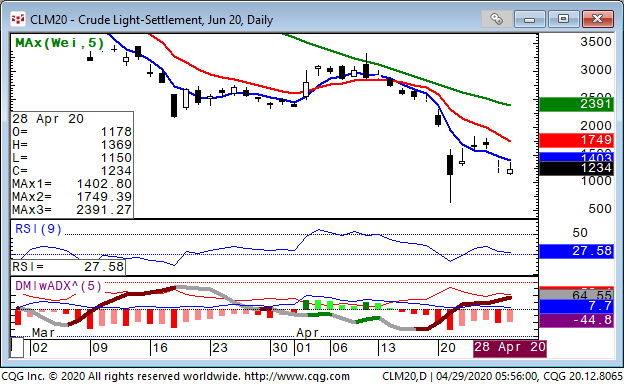This screenshot has width=624, height=384.
Task: Click the chain link icon in title bar
Action: tap(496, 19)
